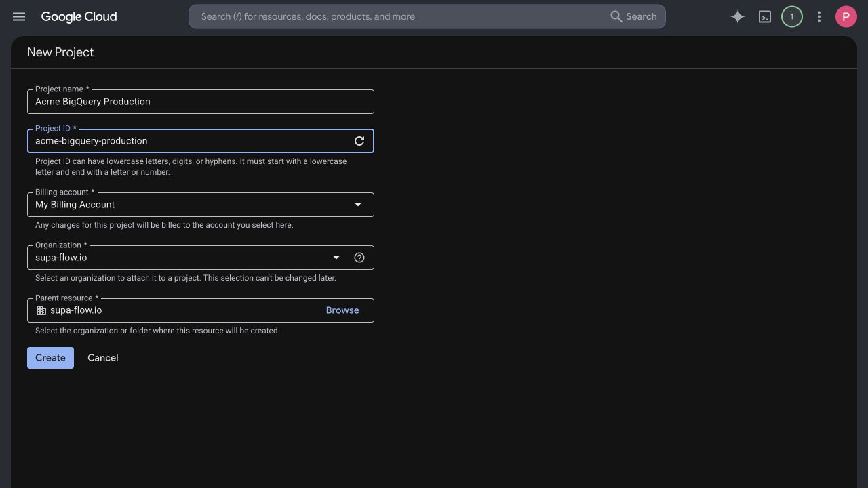
Task: Click the magnifier Search button
Action: 634,16
